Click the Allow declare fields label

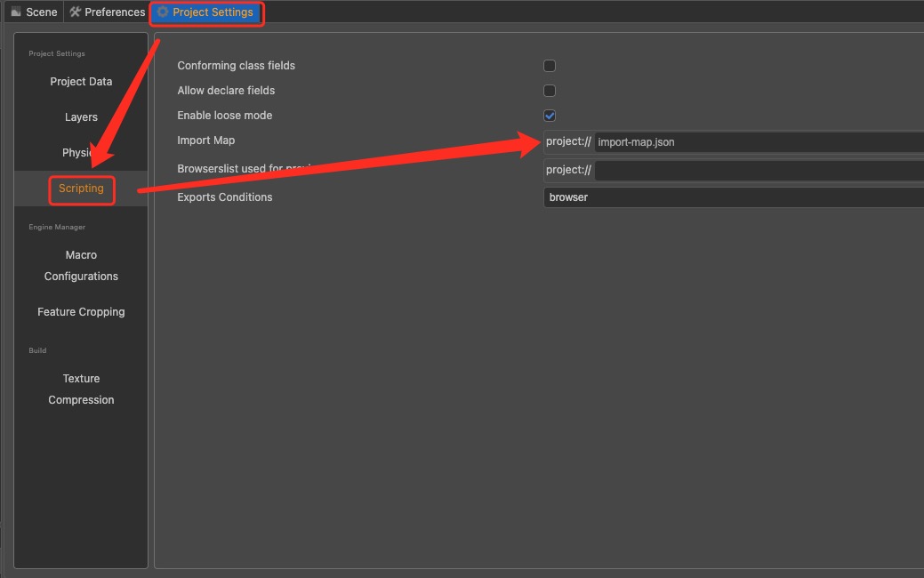point(226,90)
